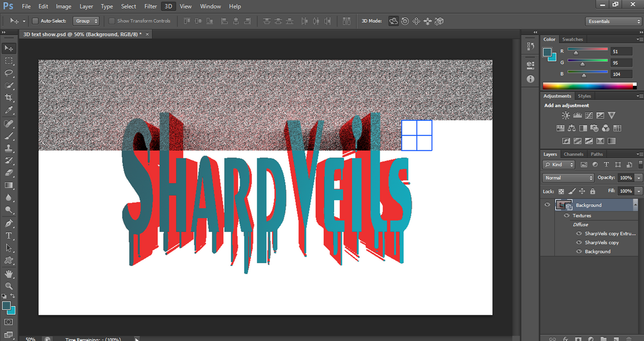Image resolution: width=644 pixels, height=341 pixels.
Task: Pick the Horizontal Type tool
Action: point(9,235)
